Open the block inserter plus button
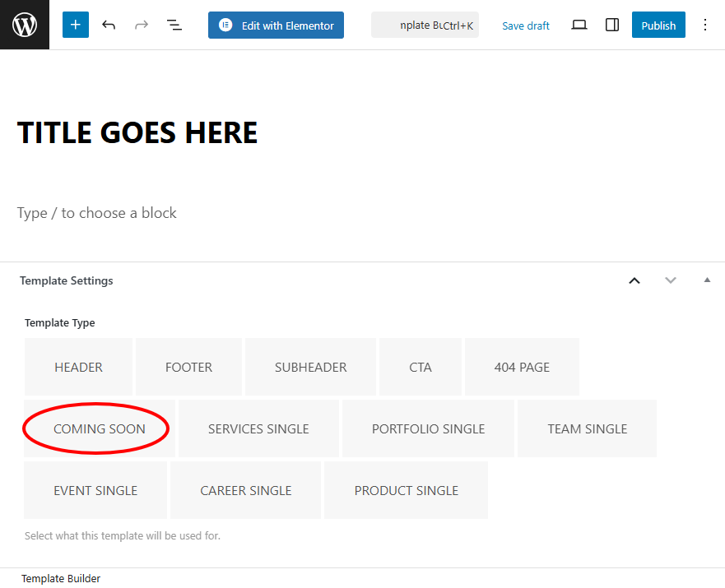Image resolution: width=725 pixels, height=588 pixels. pos(75,25)
